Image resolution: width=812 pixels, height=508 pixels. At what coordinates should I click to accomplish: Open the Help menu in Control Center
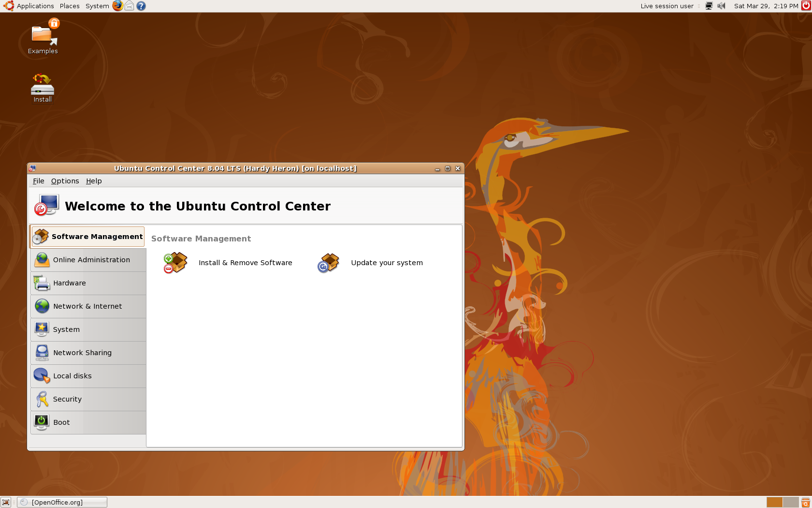94,181
